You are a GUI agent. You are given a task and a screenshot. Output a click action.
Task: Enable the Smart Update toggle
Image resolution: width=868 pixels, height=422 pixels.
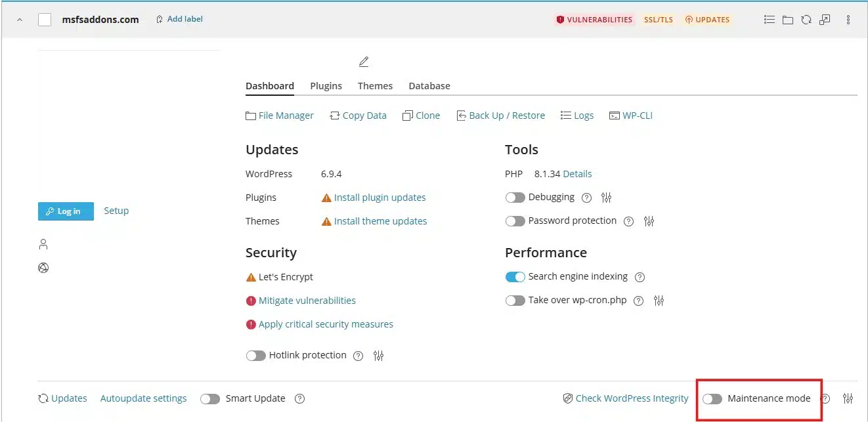[x=210, y=398]
